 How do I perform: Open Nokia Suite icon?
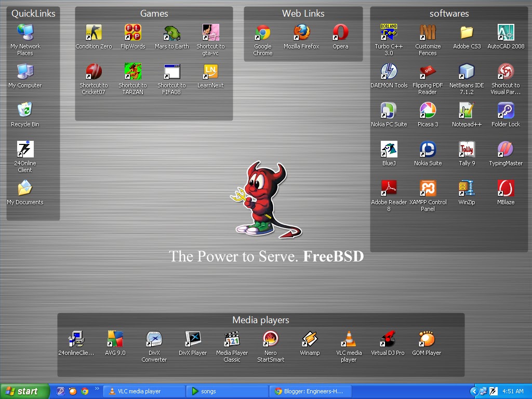[x=428, y=154]
